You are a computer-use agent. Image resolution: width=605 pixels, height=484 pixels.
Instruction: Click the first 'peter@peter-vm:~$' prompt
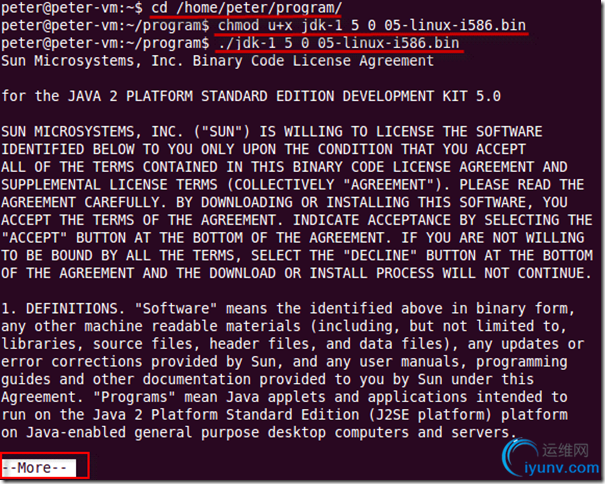[72, 8]
